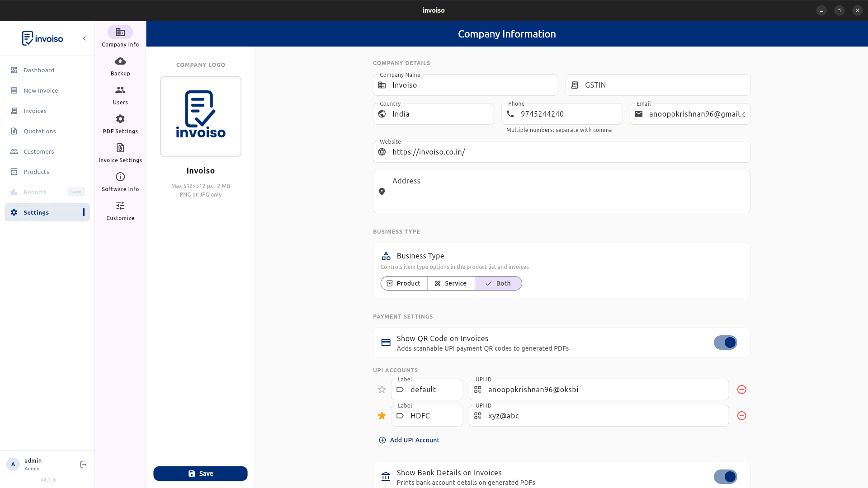Toggle Show Bank Details on Invoices
868x488 pixels.
click(x=725, y=477)
